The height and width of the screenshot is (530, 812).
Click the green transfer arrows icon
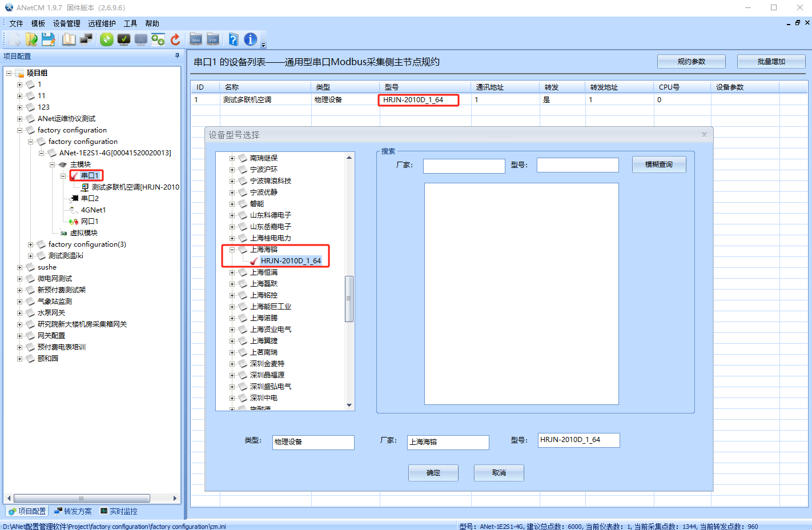(x=106, y=39)
